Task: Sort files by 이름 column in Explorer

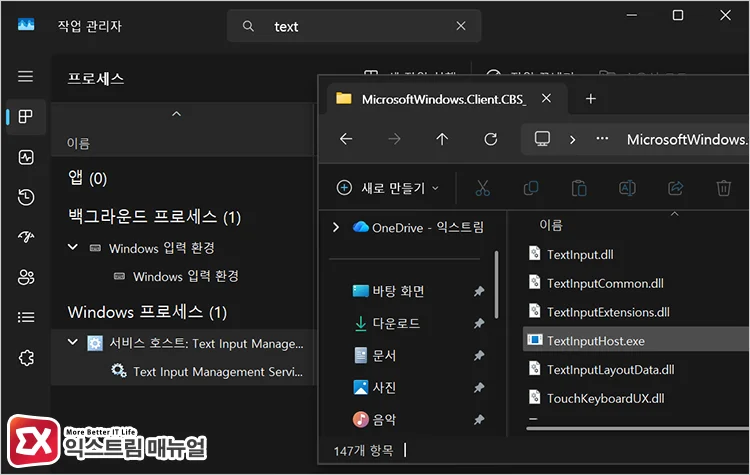Action: point(551,225)
